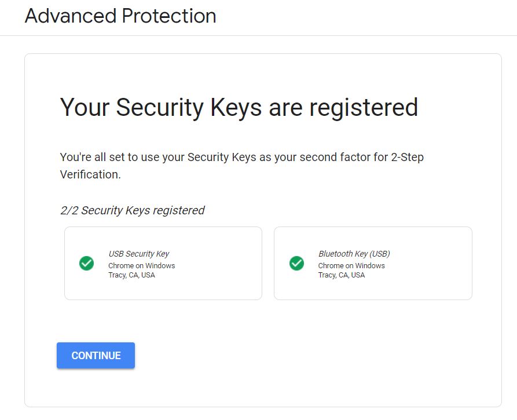This screenshot has width=517, height=420.
Task: Click the "Advanced Protection" page title
Action: pos(120,16)
